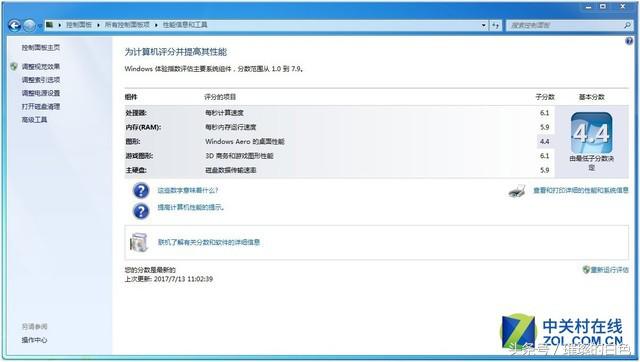Select the 图形 row label

(x=133, y=142)
